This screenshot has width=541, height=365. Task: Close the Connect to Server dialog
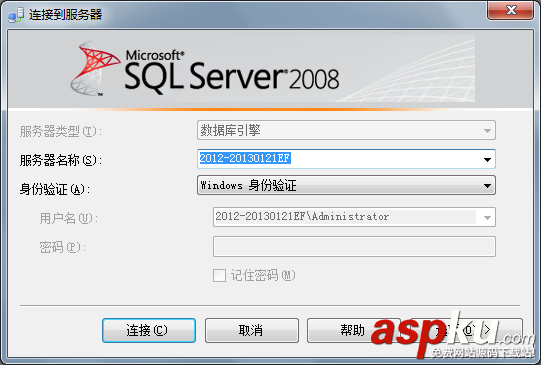tap(511, 10)
